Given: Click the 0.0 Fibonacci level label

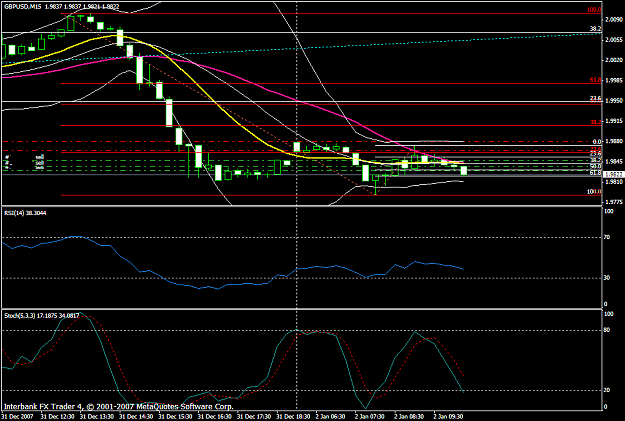Looking at the screenshot, I should click(597, 142).
